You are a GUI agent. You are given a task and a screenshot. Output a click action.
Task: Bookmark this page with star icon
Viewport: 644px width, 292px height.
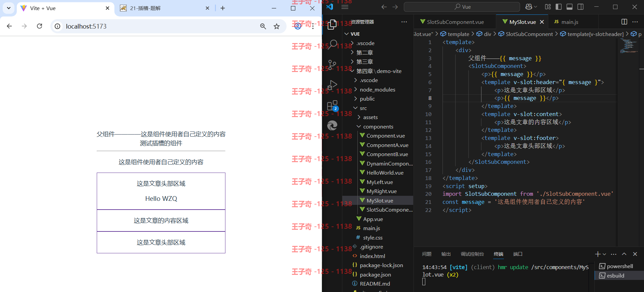276,26
